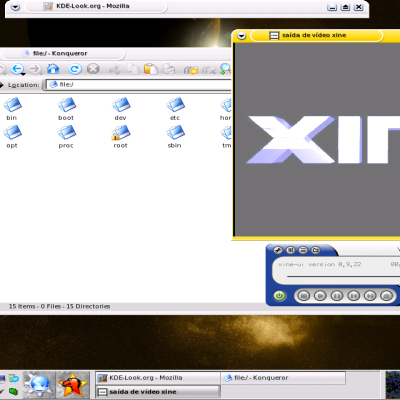Image resolution: width=400 pixels, height=400 pixels.
Task: Open window menu of xine video window
Action: [242, 36]
